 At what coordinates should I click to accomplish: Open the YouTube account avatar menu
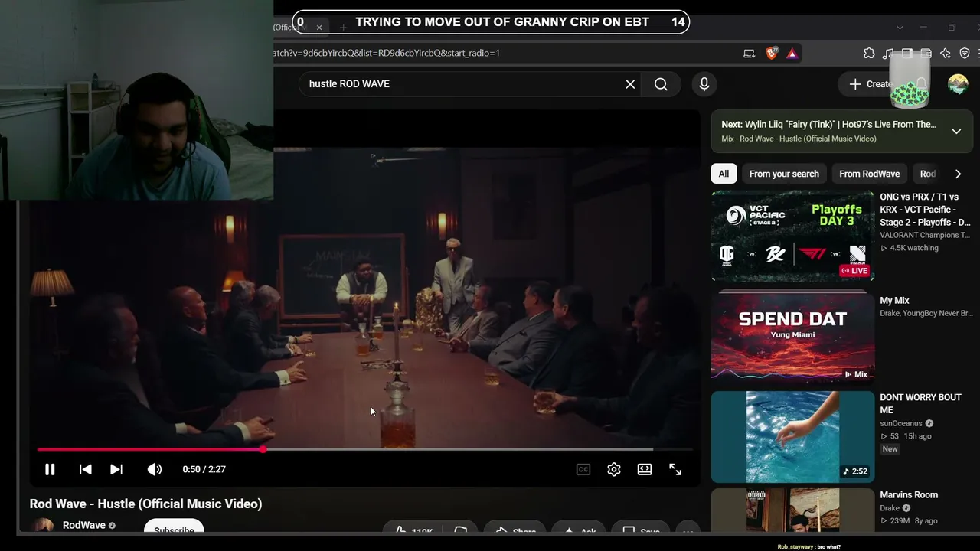[958, 84]
